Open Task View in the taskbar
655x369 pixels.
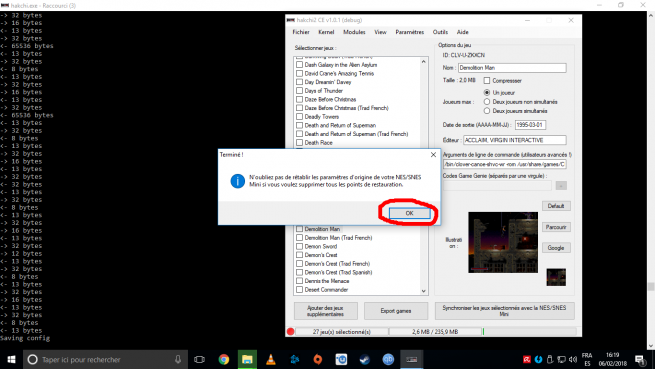click(x=199, y=359)
